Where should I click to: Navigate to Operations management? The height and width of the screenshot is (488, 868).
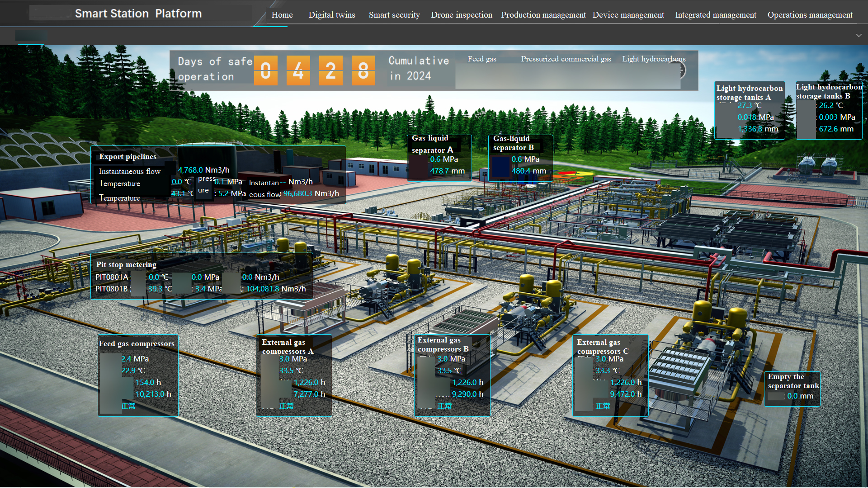coord(810,15)
